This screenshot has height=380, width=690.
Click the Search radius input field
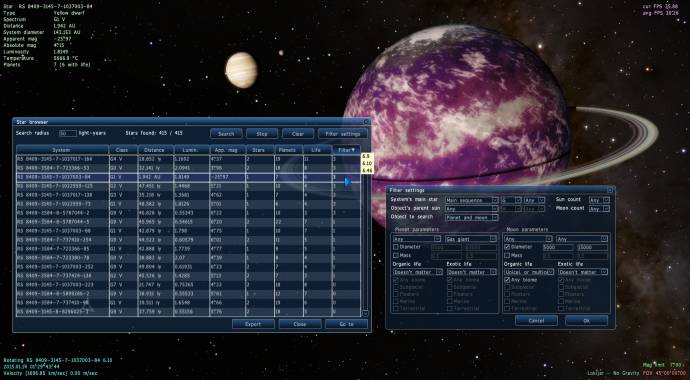click(68, 133)
